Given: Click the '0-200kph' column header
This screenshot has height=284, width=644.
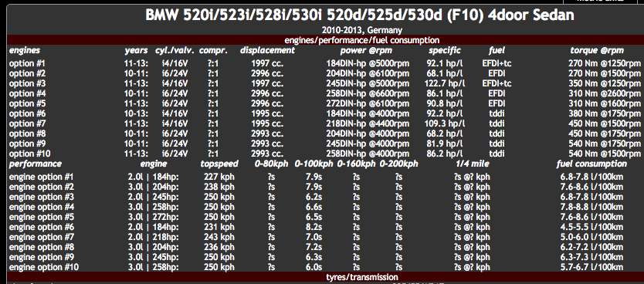Looking at the screenshot, I should click(398, 164).
